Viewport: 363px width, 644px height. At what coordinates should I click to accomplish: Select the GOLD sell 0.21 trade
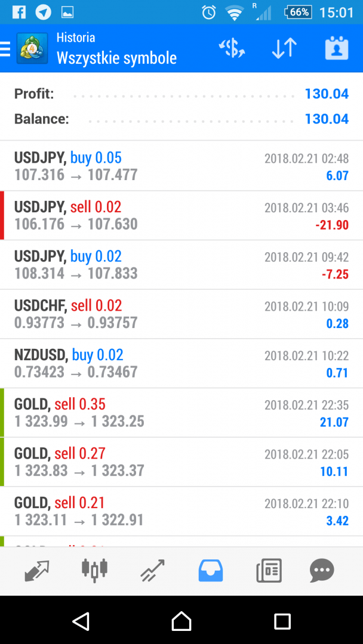point(181,511)
